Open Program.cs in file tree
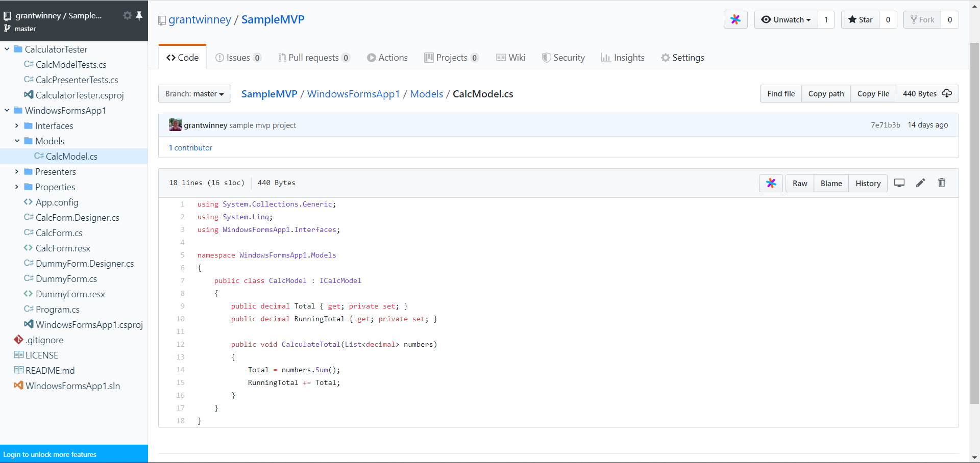980x463 pixels. tap(57, 310)
